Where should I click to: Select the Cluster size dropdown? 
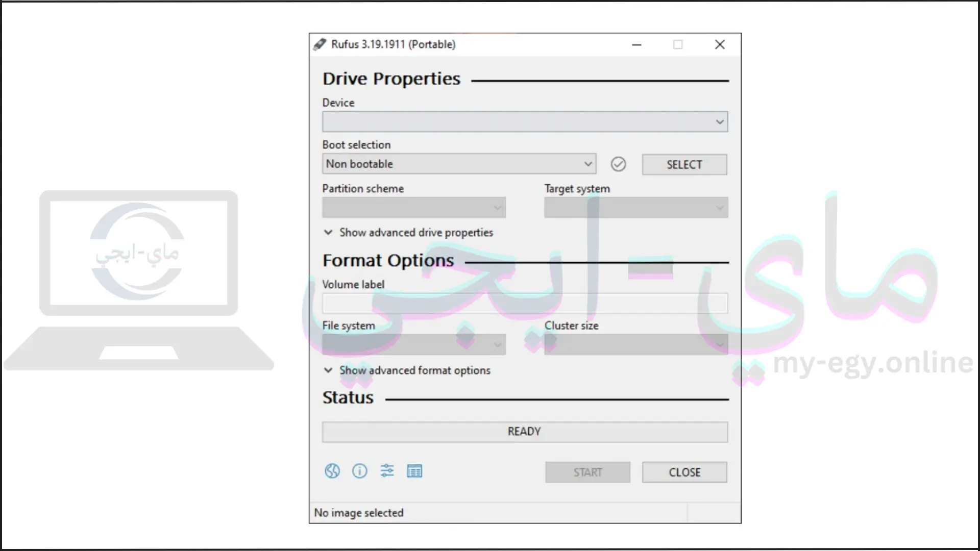(x=635, y=344)
